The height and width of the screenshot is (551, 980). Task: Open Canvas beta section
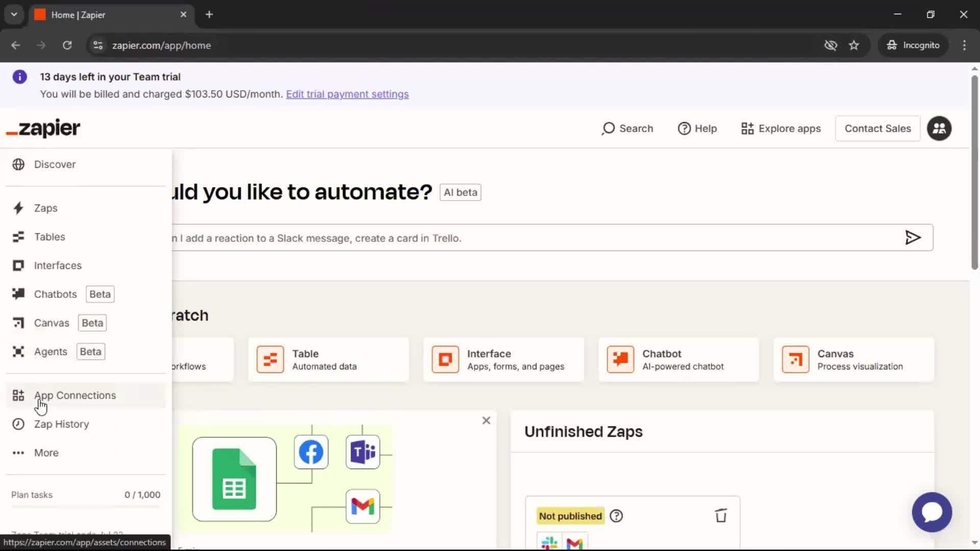point(86,323)
